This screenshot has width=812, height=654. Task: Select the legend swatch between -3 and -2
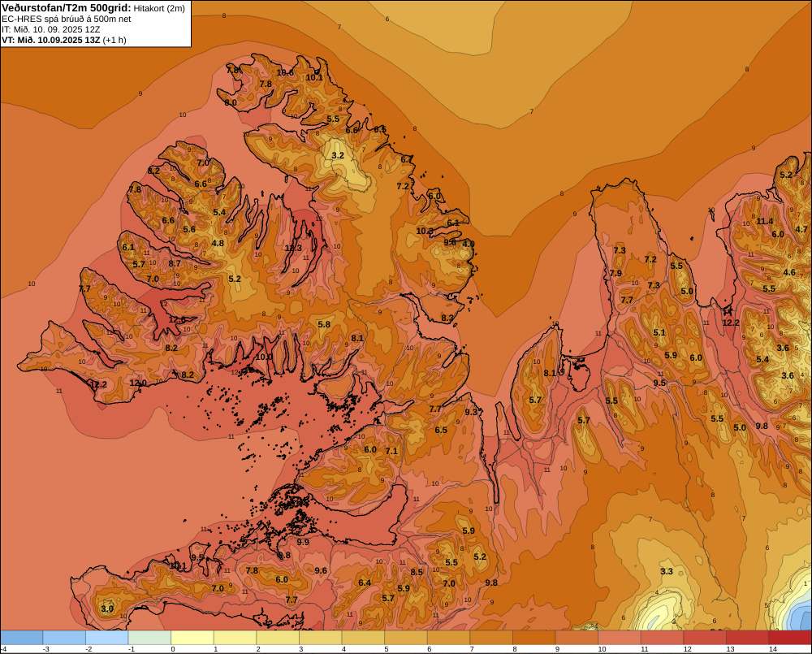point(64,638)
